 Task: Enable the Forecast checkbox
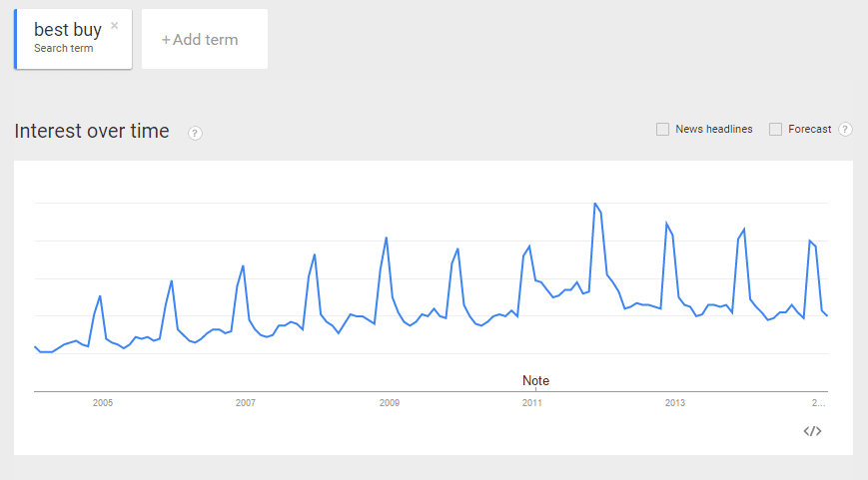tap(775, 130)
